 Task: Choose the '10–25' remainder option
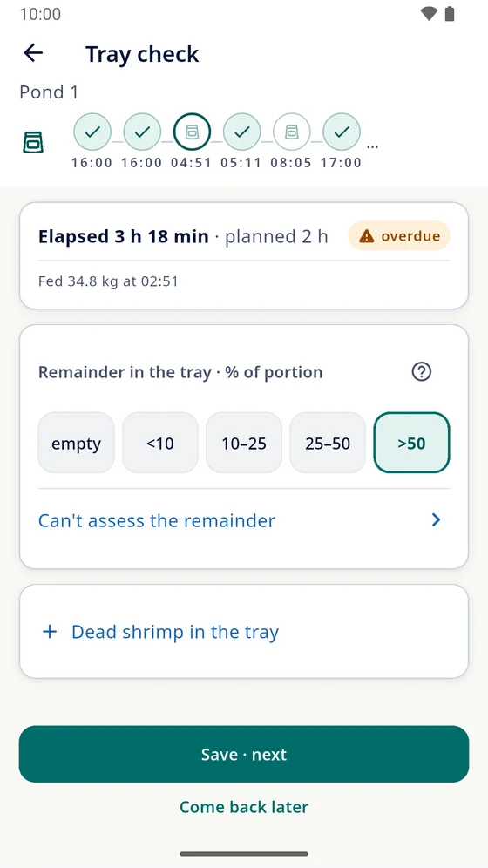[244, 443]
